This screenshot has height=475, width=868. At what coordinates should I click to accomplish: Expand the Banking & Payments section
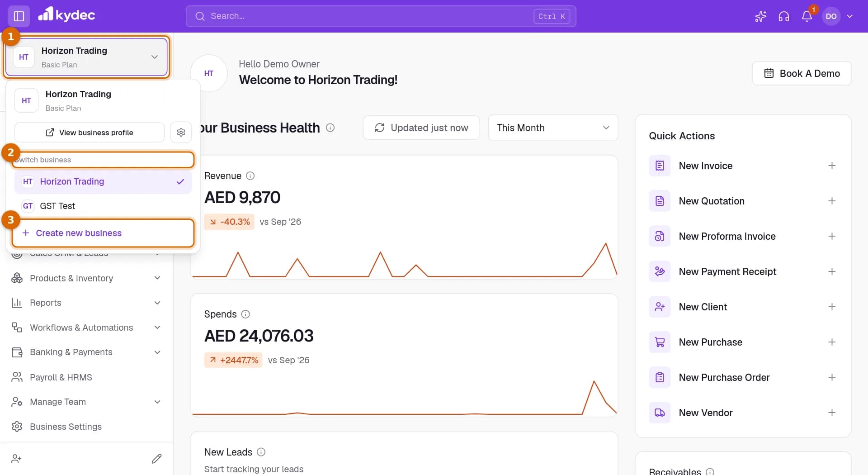tap(86, 352)
